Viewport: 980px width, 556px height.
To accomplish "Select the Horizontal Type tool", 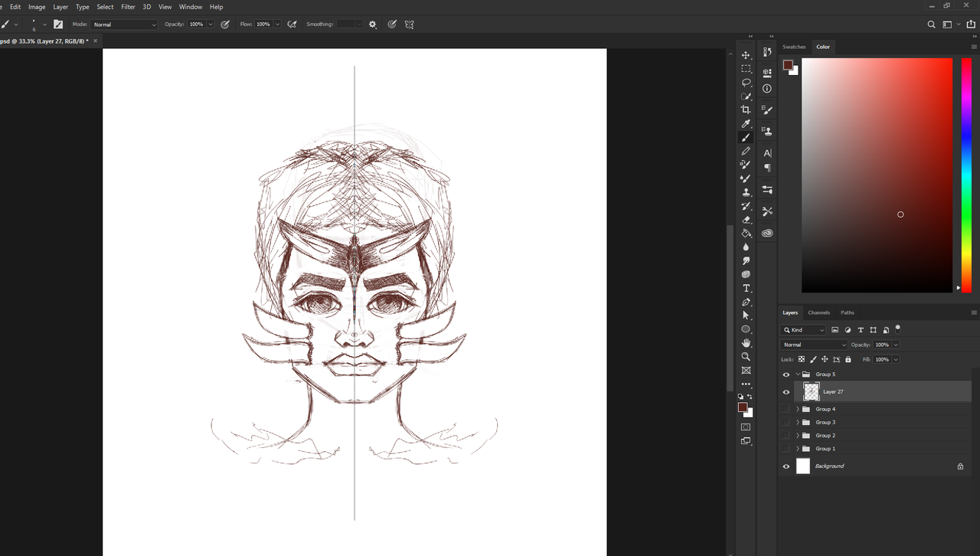I will coord(746,288).
